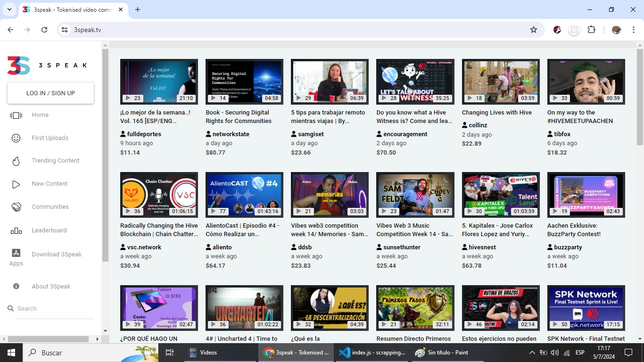Open the Aachen Exklusive BuzzParty Contest title
Viewport: 644px width, 362px height.
574,230
